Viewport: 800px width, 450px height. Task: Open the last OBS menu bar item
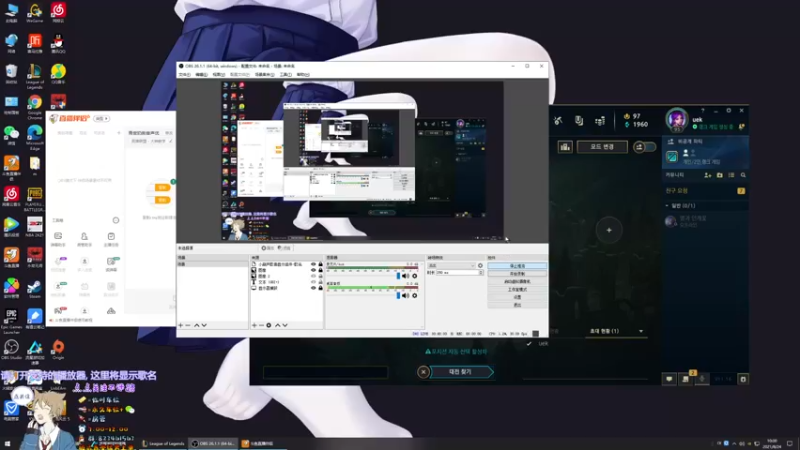coord(303,74)
